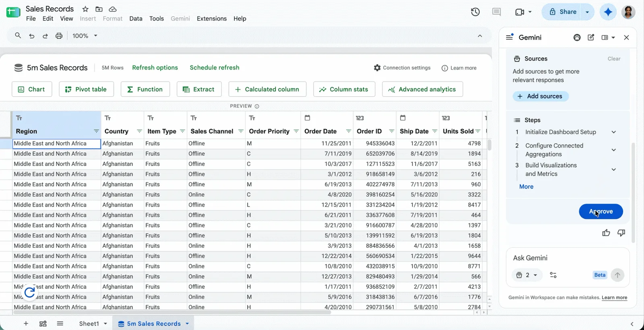Click the move to folder icon
644x330 pixels.
(99, 9)
